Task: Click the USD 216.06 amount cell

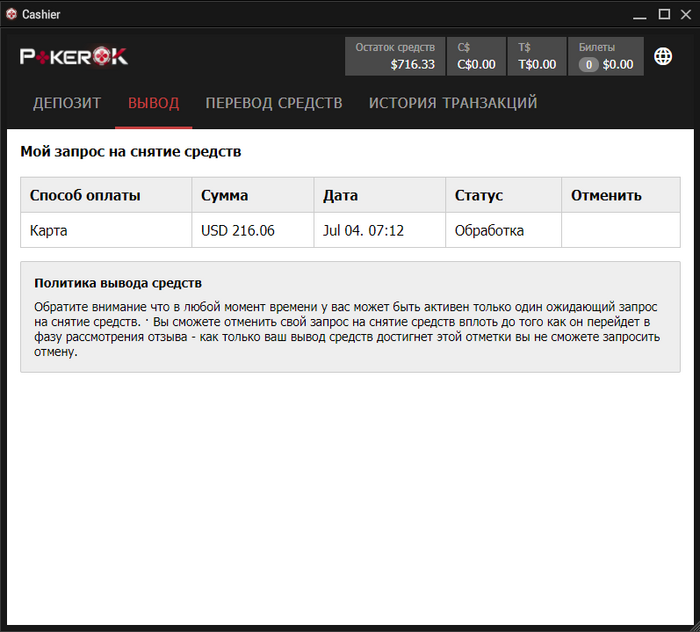Action: 253,230
